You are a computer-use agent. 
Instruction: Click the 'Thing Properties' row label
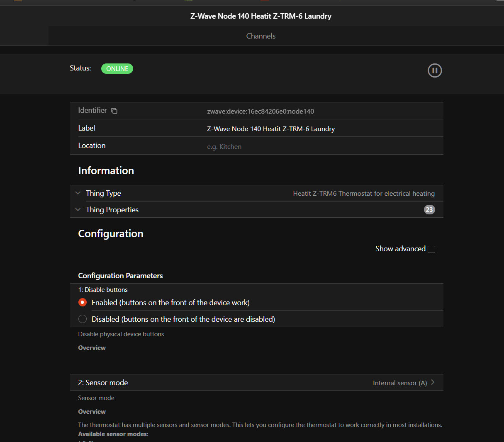click(112, 210)
